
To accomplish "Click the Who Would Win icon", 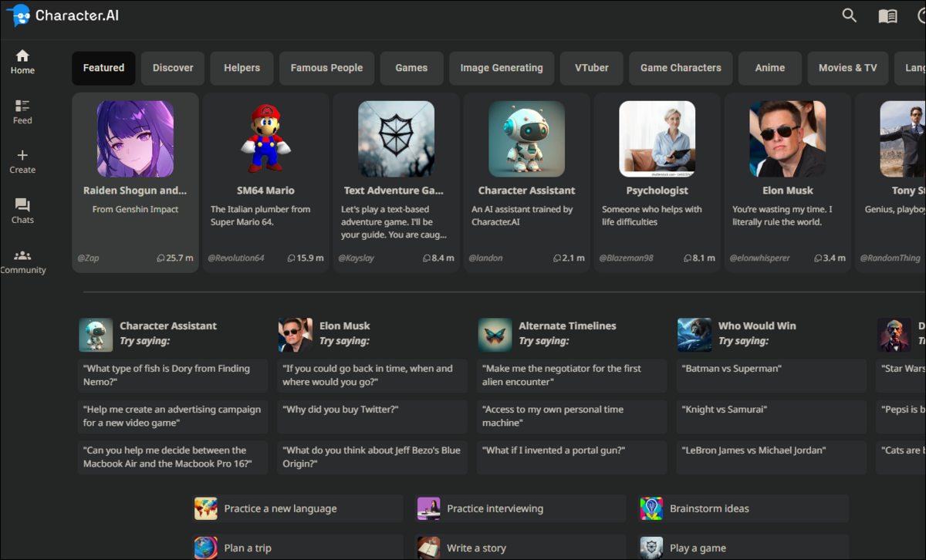I will point(694,335).
